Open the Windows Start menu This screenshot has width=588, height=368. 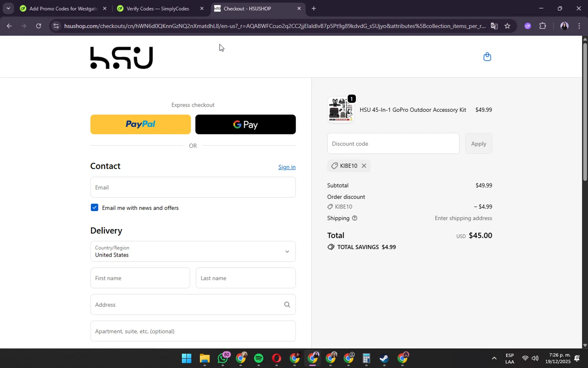(187, 358)
